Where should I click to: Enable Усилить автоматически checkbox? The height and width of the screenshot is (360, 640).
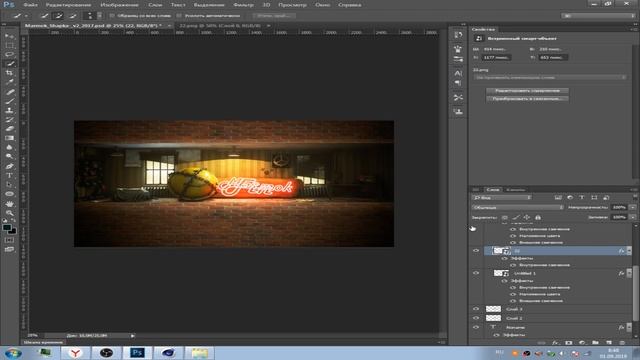click(179, 16)
